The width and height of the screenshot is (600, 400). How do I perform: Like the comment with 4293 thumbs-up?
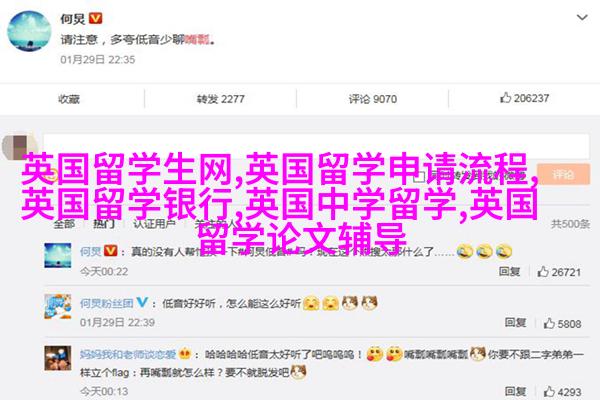(x=549, y=392)
